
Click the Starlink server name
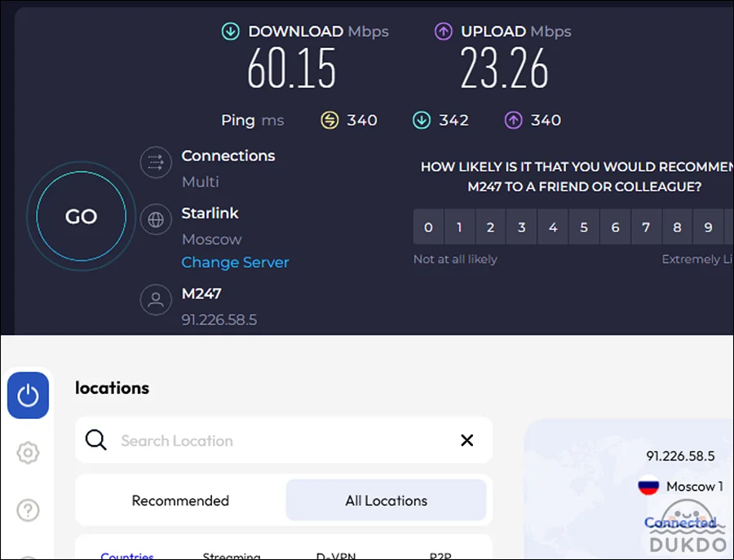(210, 214)
